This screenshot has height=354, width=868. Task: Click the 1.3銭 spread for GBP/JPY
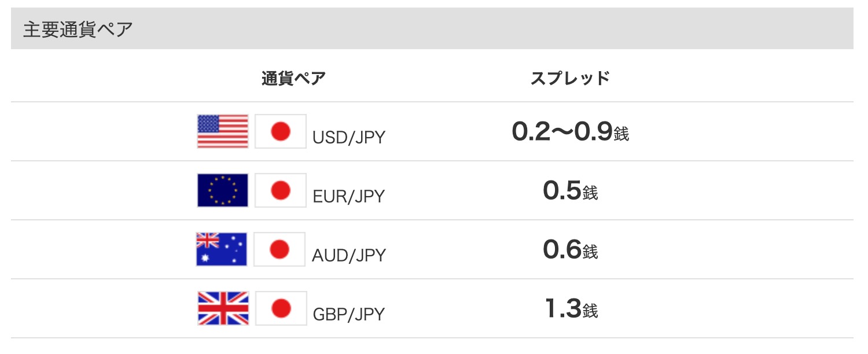point(571,309)
